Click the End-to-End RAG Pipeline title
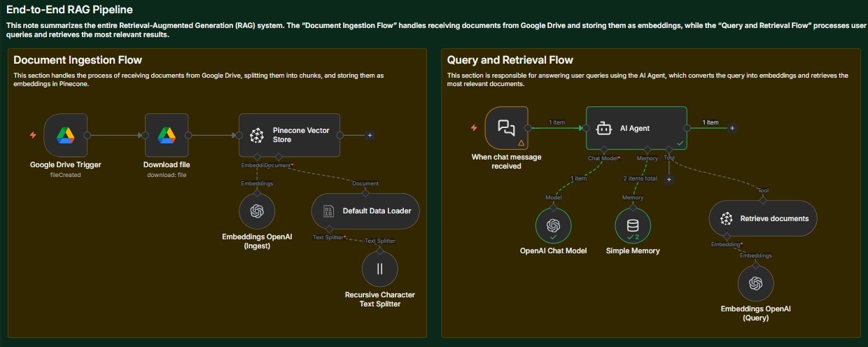 click(x=69, y=10)
